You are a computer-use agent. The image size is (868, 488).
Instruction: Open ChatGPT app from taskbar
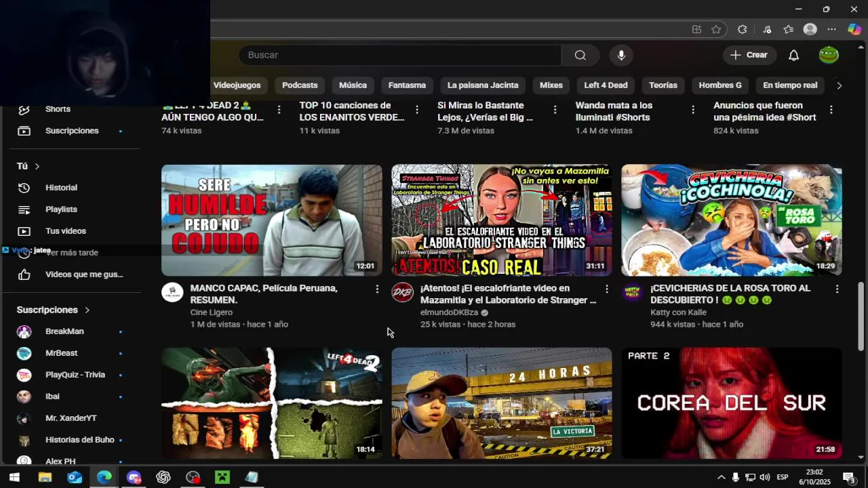[x=163, y=477]
